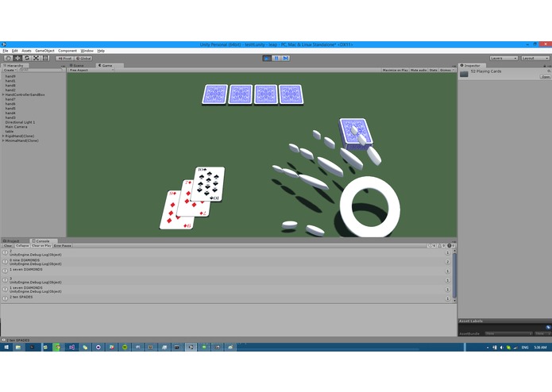552x392 pixels.
Task: Open the Help menu
Action: (x=101, y=51)
